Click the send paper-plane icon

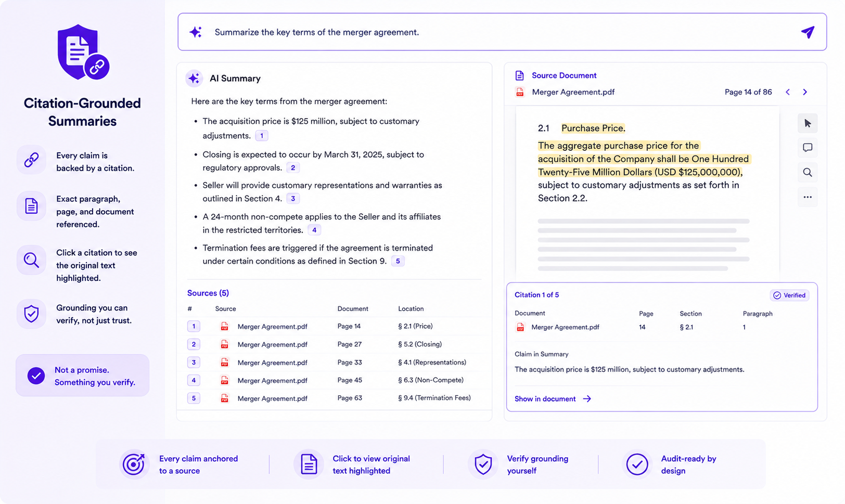coord(808,32)
